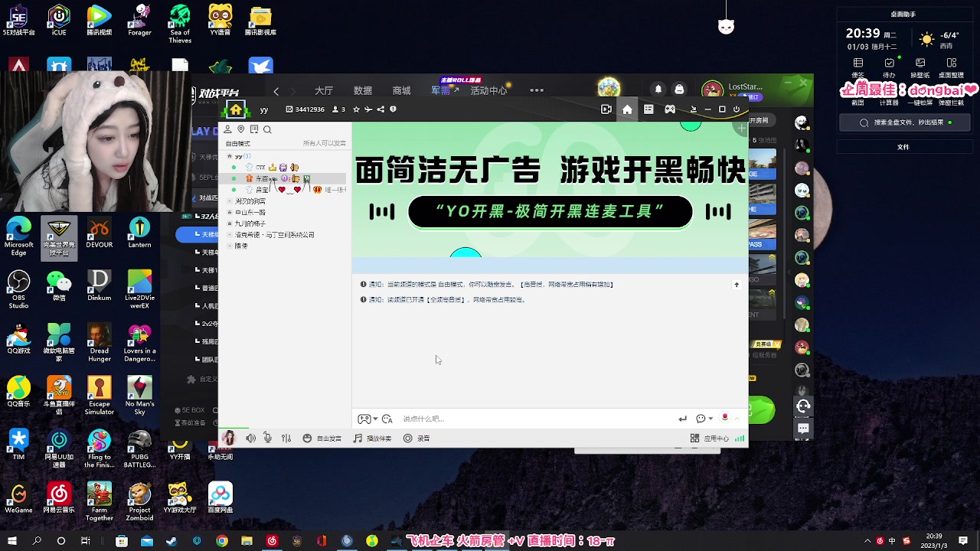This screenshot has height=551, width=980.
Task: Click the send enter arrow icon
Action: click(682, 419)
